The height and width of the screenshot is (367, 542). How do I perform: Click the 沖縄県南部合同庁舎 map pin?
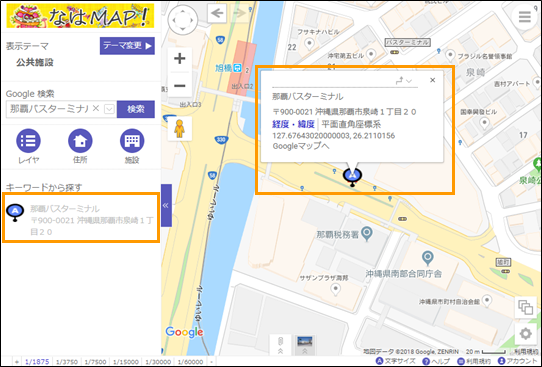pos(428,258)
